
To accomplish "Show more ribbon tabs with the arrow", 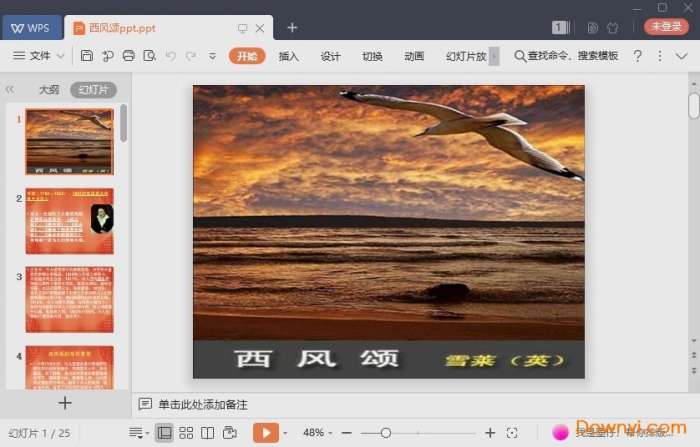I will [494, 56].
